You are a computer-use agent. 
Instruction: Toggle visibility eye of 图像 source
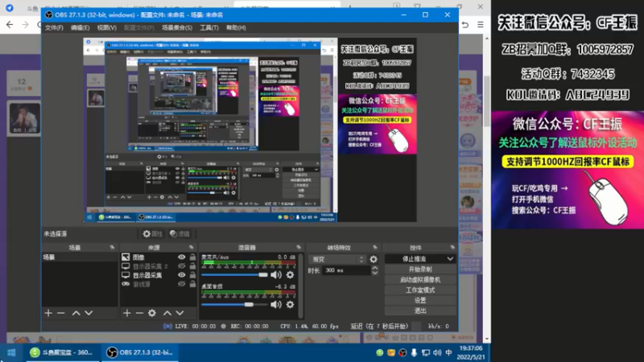[182, 257]
